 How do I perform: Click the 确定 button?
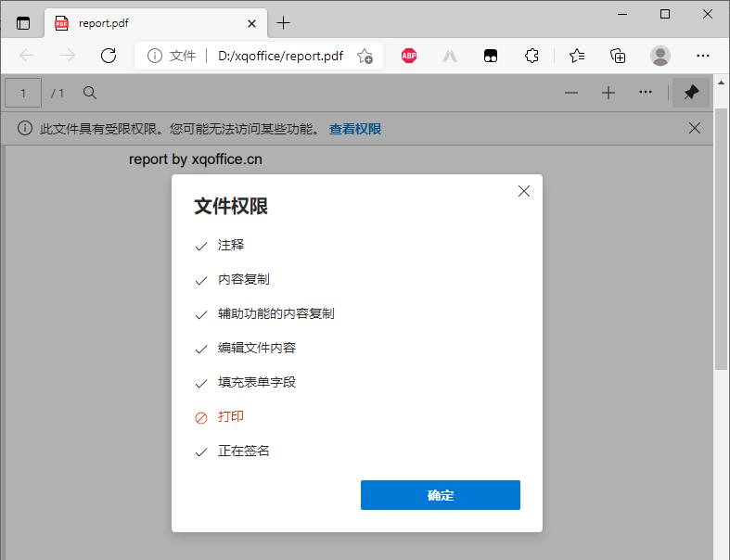tap(441, 495)
